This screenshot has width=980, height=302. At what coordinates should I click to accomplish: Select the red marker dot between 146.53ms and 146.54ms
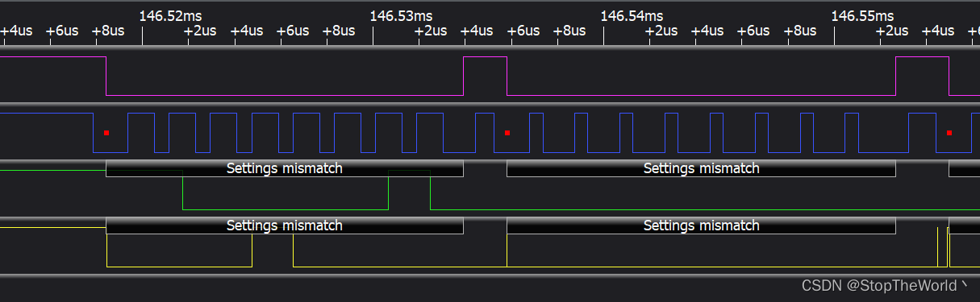point(507,132)
